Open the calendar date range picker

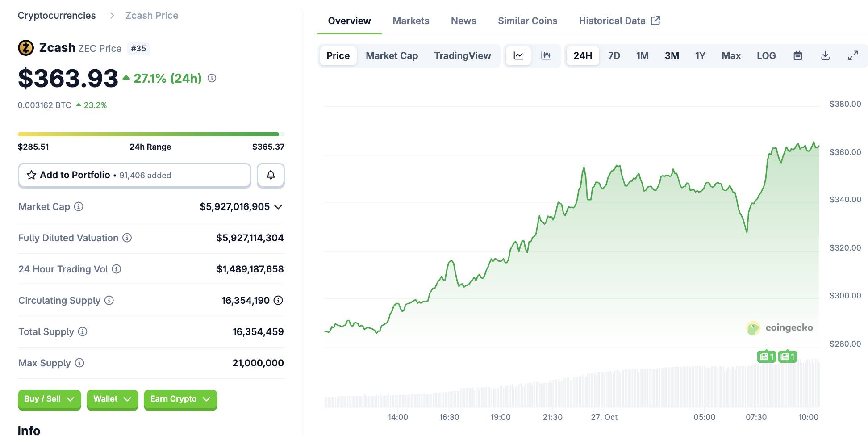(797, 56)
